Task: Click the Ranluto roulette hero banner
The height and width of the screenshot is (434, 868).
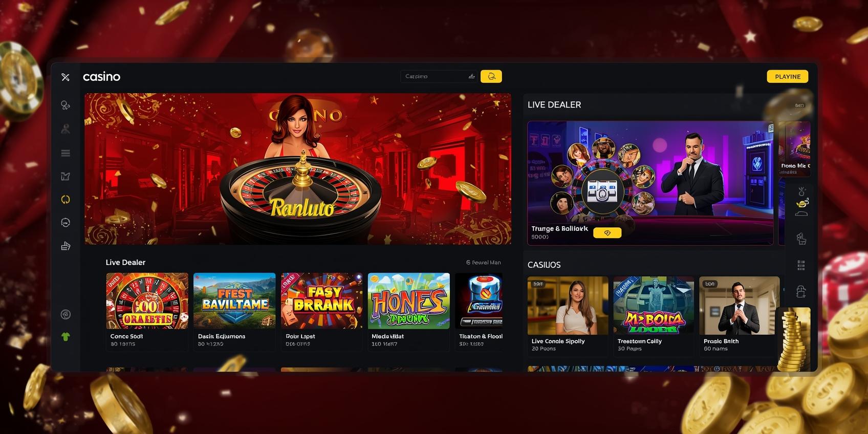Action: click(298, 169)
